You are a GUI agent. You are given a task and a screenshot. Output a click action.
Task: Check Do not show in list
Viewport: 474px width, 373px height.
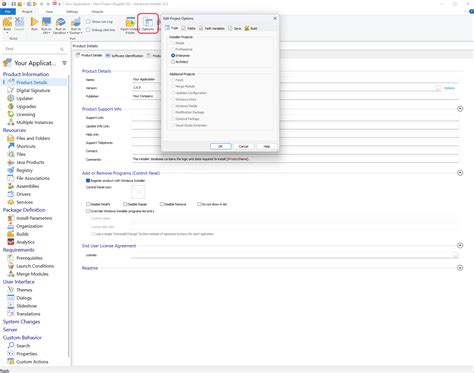point(199,204)
